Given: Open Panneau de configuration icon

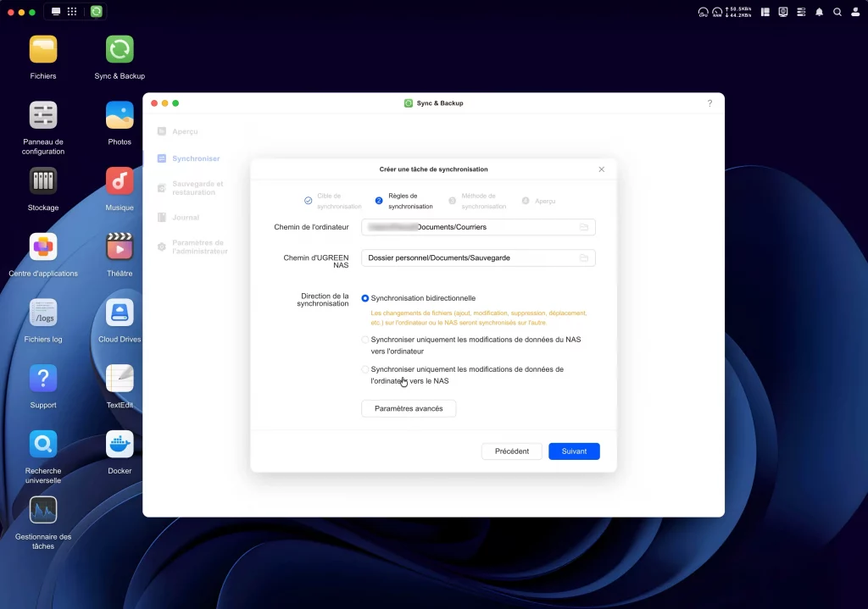Looking at the screenshot, I should pyautogui.click(x=43, y=115).
